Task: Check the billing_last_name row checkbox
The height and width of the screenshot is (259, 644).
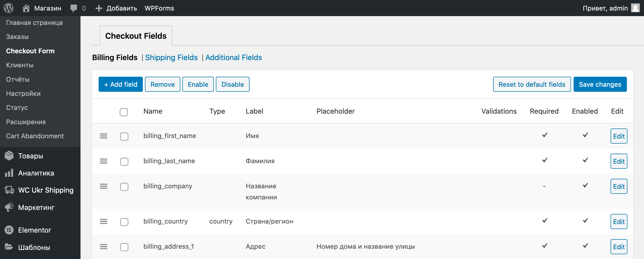Action: 124,161
